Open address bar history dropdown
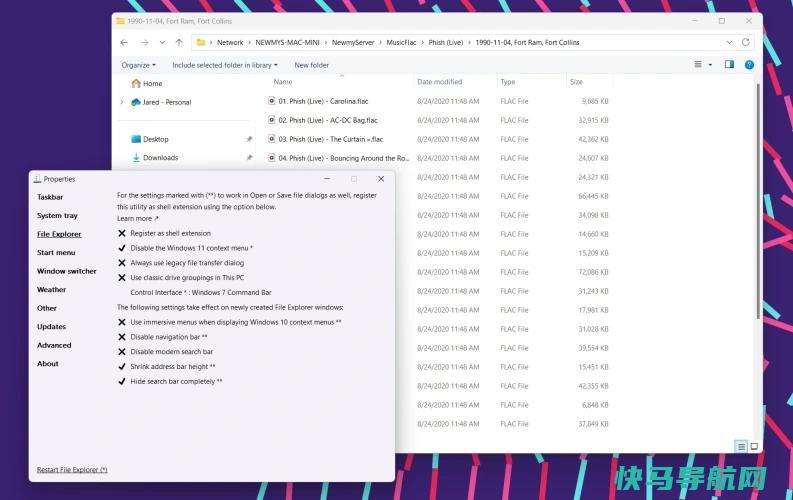Image resolution: width=793 pixels, height=500 pixels. (729, 42)
